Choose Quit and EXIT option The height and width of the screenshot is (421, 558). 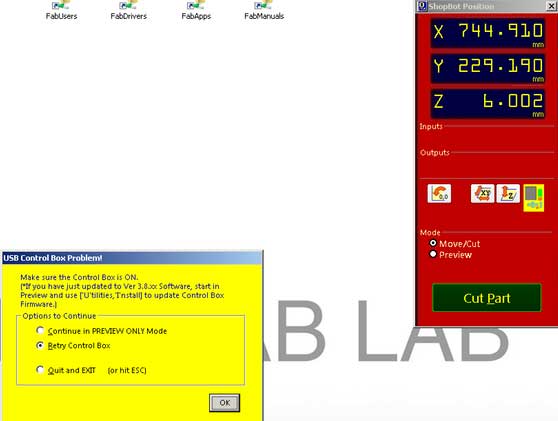point(40,370)
